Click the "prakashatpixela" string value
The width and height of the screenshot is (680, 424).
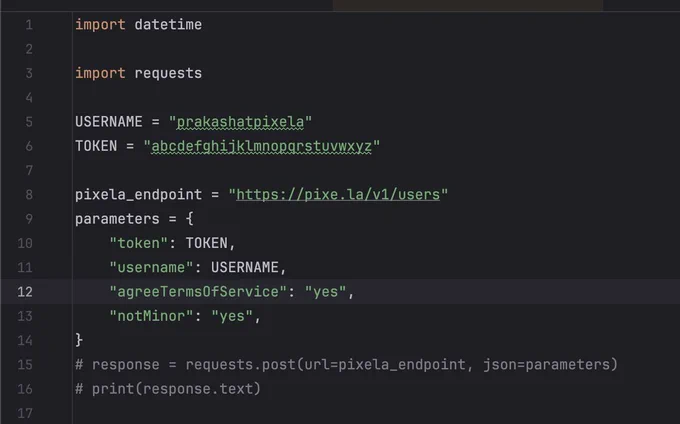pos(240,122)
